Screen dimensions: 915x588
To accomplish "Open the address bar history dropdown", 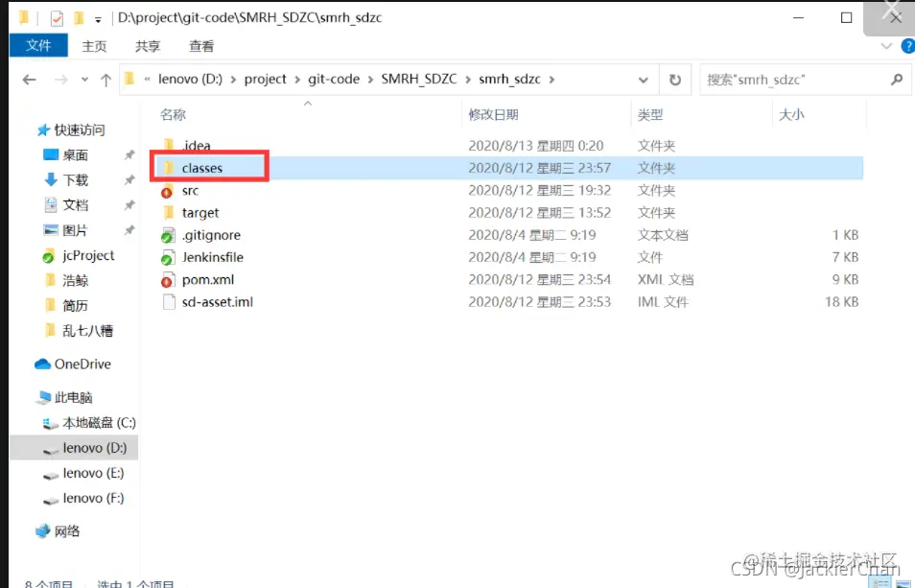I will pyautogui.click(x=643, y=80).
